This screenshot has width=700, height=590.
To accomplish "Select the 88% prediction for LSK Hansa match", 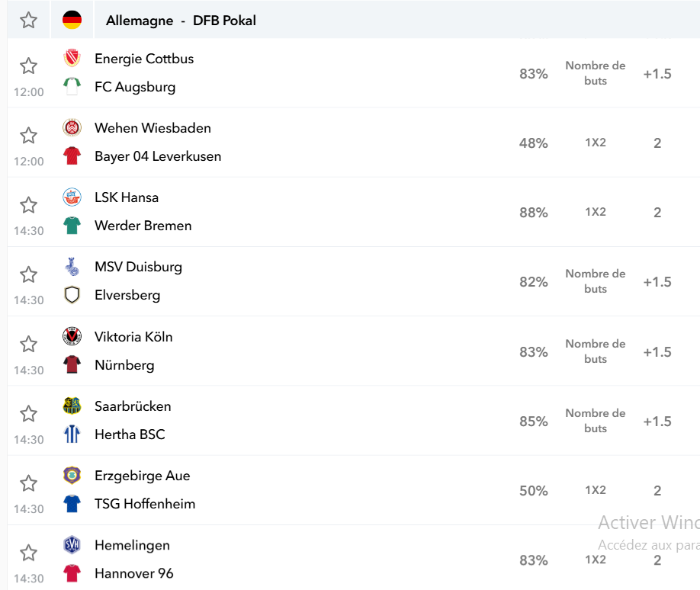I will coord(534,213).
